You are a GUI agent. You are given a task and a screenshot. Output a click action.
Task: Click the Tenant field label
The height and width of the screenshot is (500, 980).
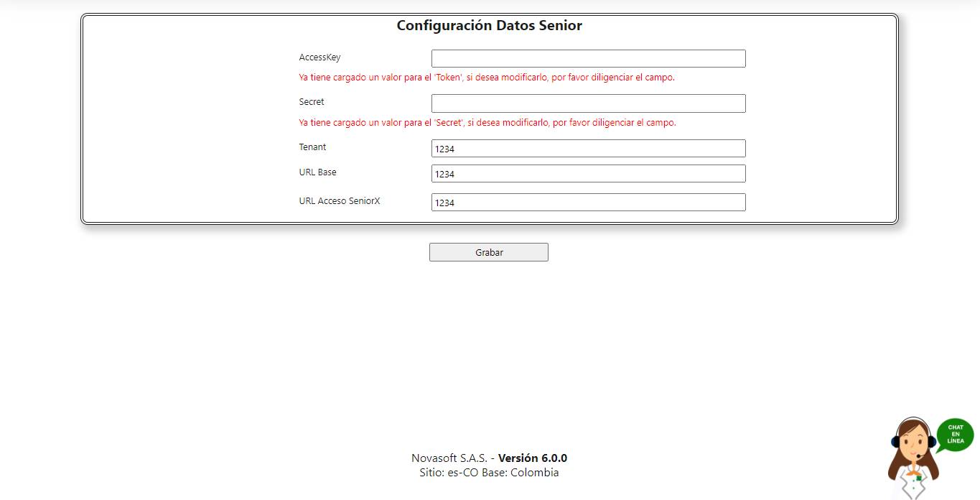coord(312,147)
